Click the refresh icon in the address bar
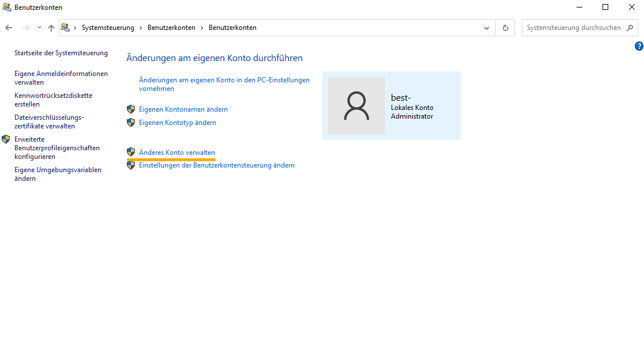644x361 pixels. point(504,27)
